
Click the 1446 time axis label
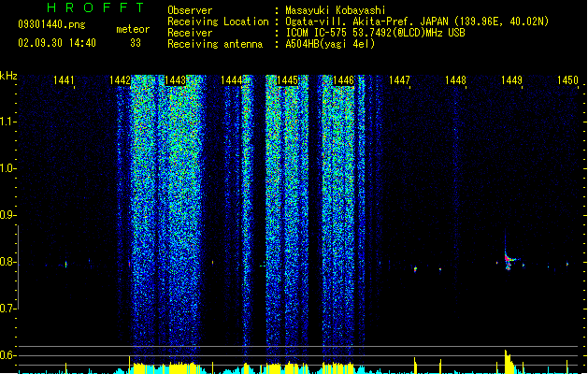click(x=343, y=80)
